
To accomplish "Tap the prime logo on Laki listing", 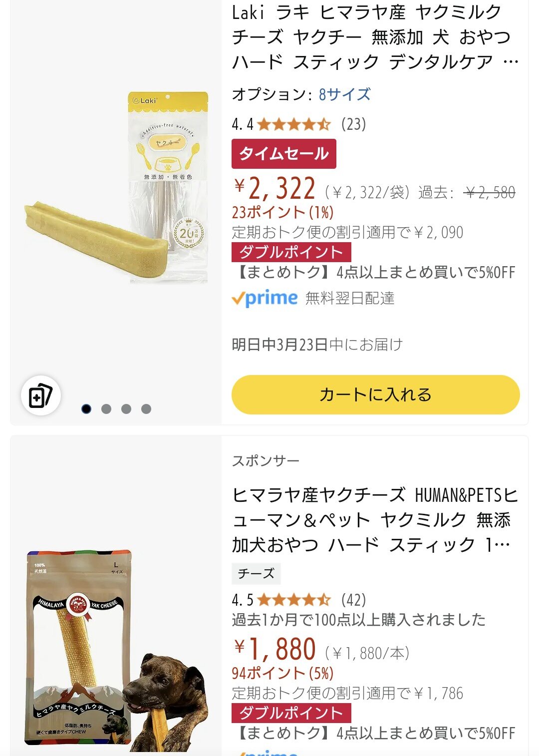I will [x=265, y=298].
